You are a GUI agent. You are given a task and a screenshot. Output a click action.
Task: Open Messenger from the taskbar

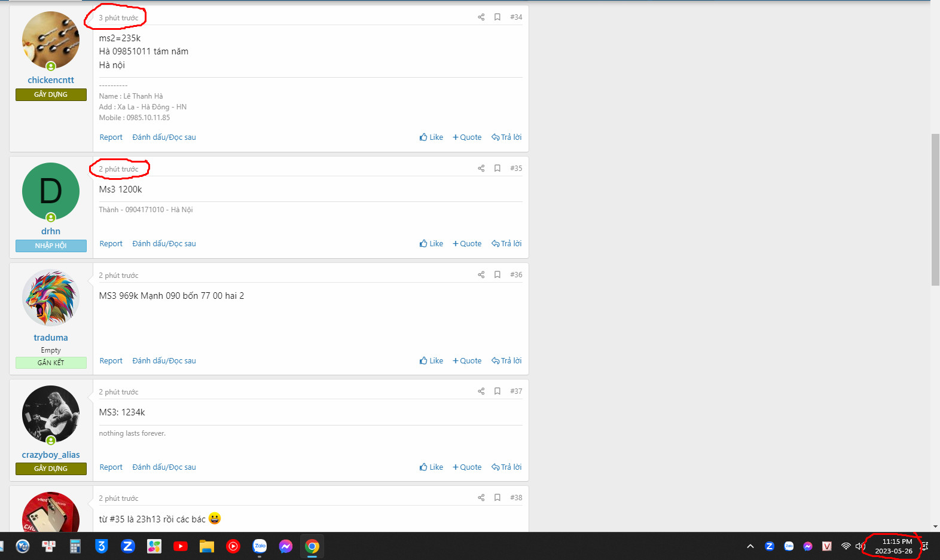[286, 546]
